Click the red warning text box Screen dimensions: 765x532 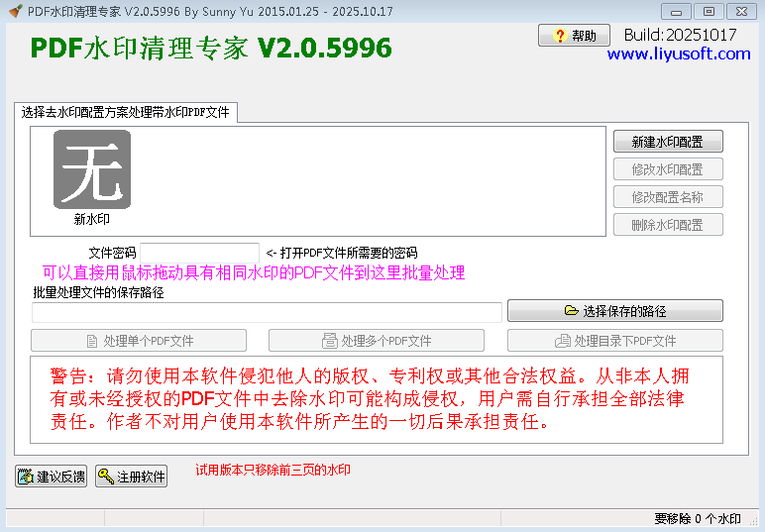(377, 399)
